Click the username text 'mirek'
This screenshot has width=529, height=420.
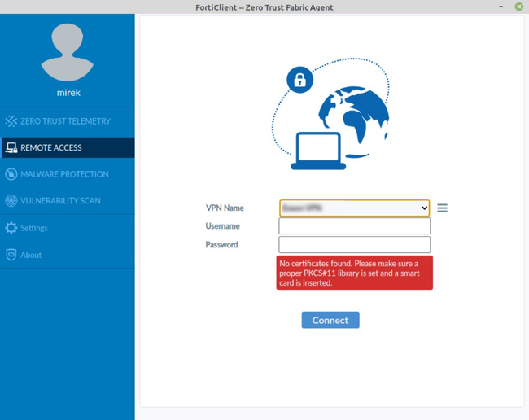pyautogui.click(x=68, y=93)
